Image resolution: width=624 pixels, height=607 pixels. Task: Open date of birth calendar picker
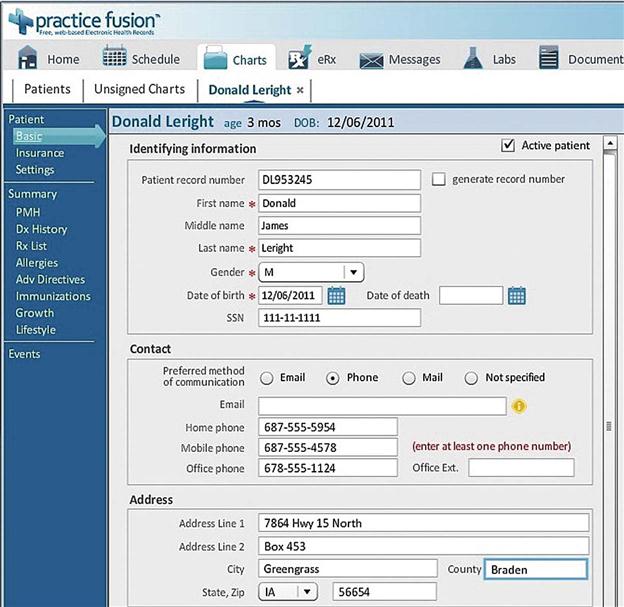click(x=337, y=295)
